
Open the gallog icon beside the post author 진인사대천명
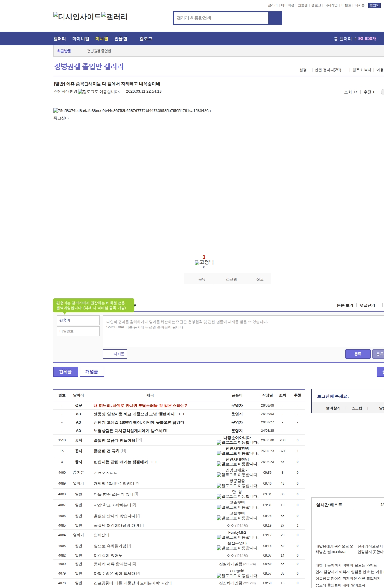click(99, 92)
